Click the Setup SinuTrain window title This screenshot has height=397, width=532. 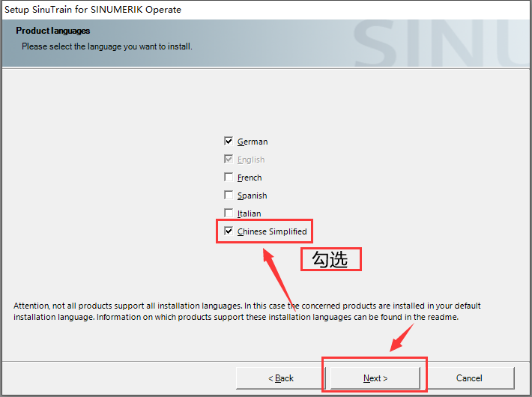(x=93, y=10)
